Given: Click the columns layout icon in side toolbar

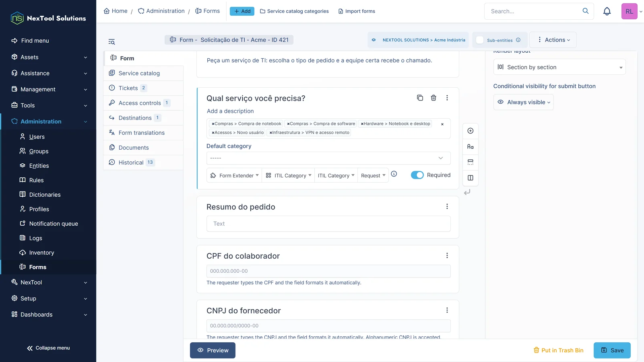Looking at the screenshot, I should 470,178.
